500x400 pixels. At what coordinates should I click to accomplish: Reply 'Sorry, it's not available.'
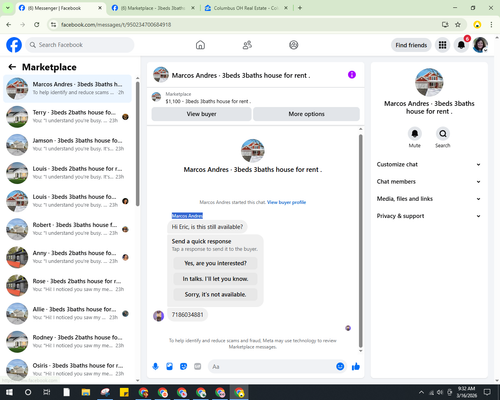point(215,294)
